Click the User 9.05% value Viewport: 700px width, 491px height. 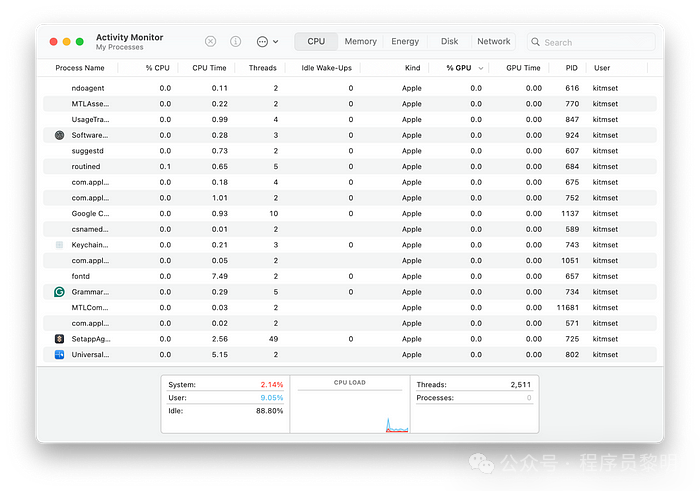272,397
